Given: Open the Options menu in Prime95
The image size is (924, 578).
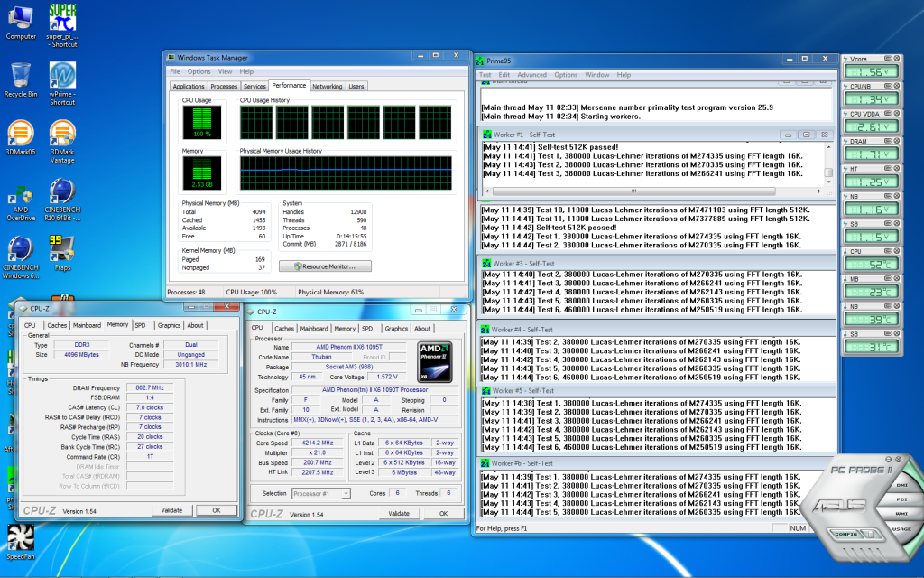Looking at the screenshot, I should [x=566, y=75].
